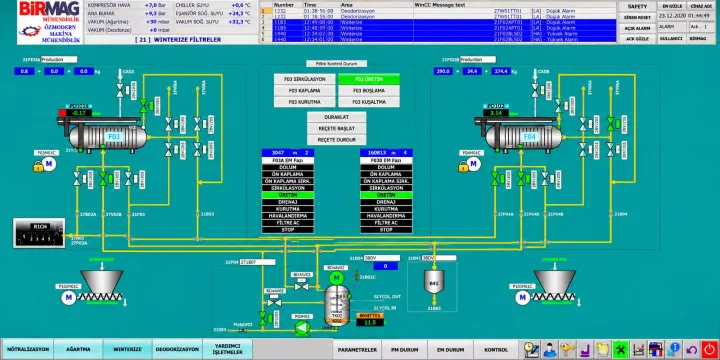Click the P03M01C motor M symbol

click(49, 164)
